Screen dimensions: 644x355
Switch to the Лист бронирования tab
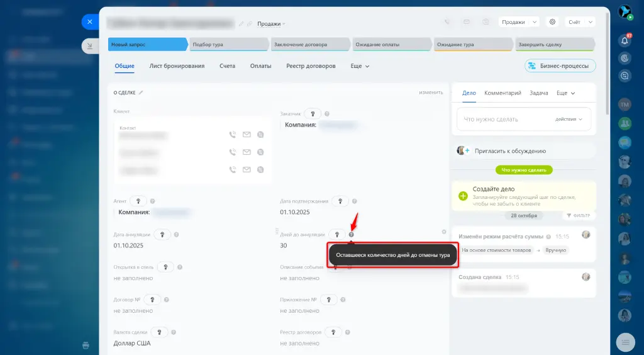click(177, 66)
